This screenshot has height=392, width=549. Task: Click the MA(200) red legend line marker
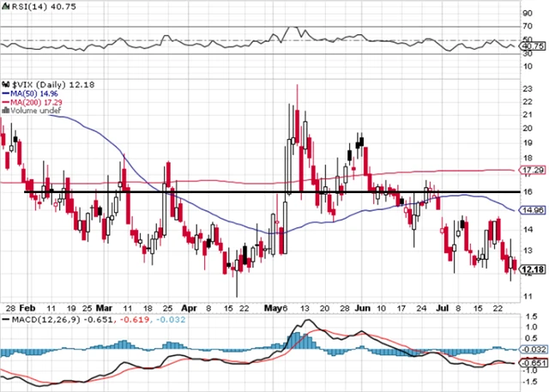pos(4,102)
